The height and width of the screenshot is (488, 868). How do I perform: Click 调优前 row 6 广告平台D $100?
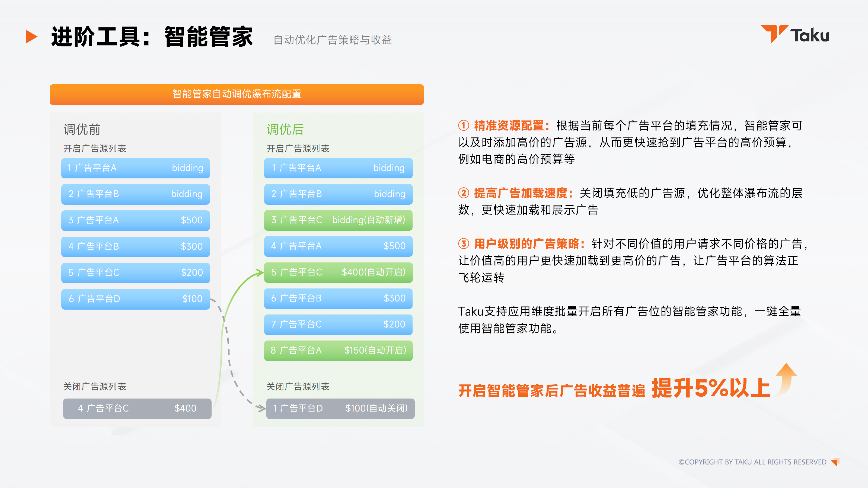135,299
